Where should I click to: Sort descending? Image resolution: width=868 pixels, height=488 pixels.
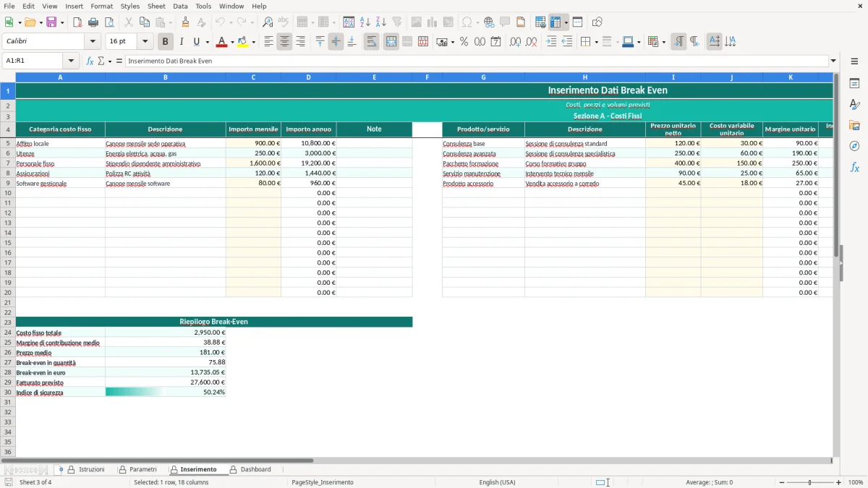pos(381,22)
